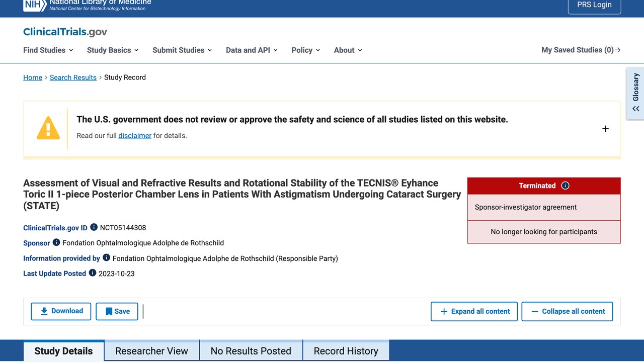
Task: Click the NCT05144308 study ID text
Action: click(123, 228)
